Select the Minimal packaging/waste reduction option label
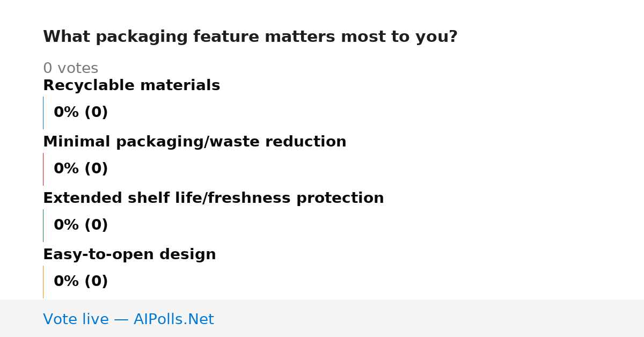 tap(195, 142)
